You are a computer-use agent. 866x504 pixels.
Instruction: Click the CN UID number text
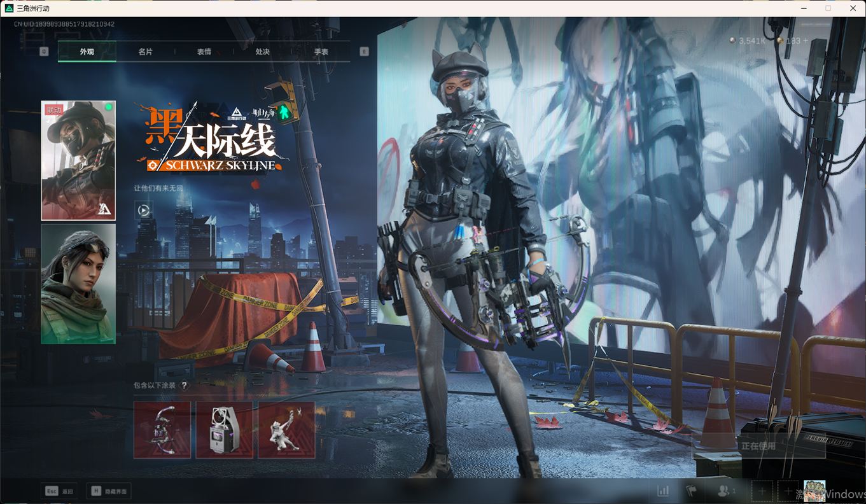point(64,24)
